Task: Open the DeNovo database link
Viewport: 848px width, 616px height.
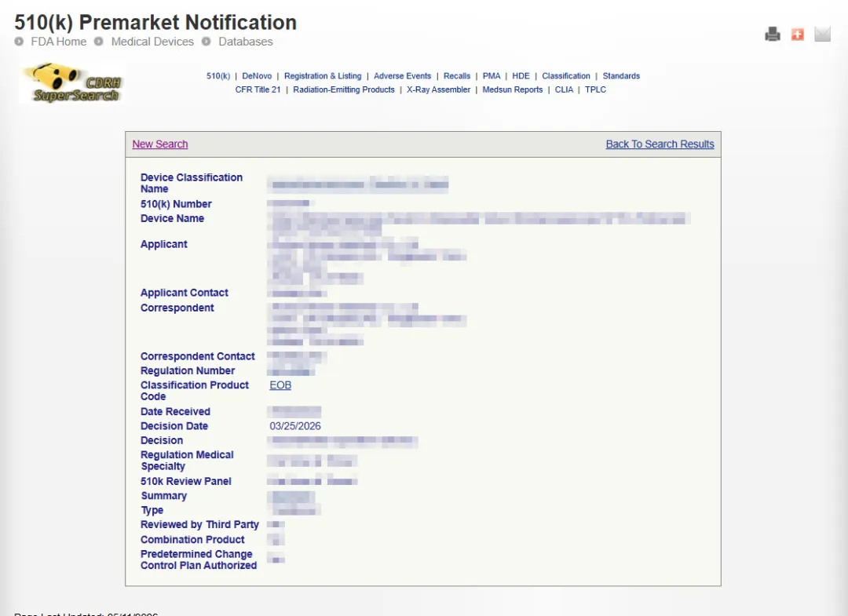Action: point(257,76)
